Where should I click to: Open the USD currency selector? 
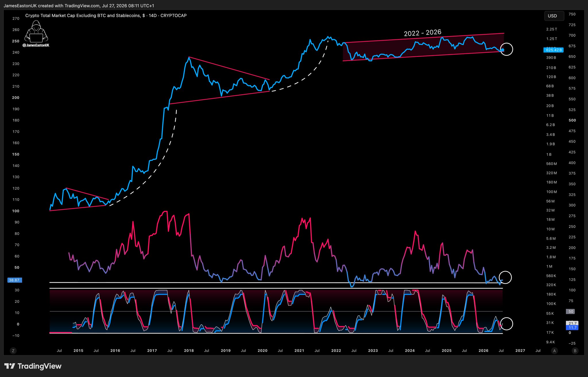point(554,16)
